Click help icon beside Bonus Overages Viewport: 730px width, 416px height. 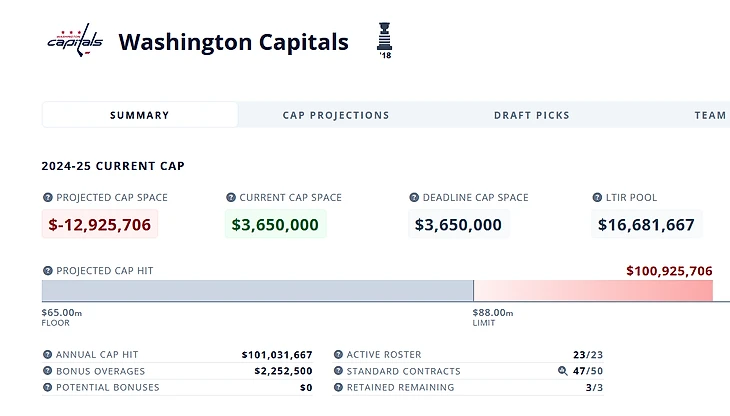[x=47, y=371]
